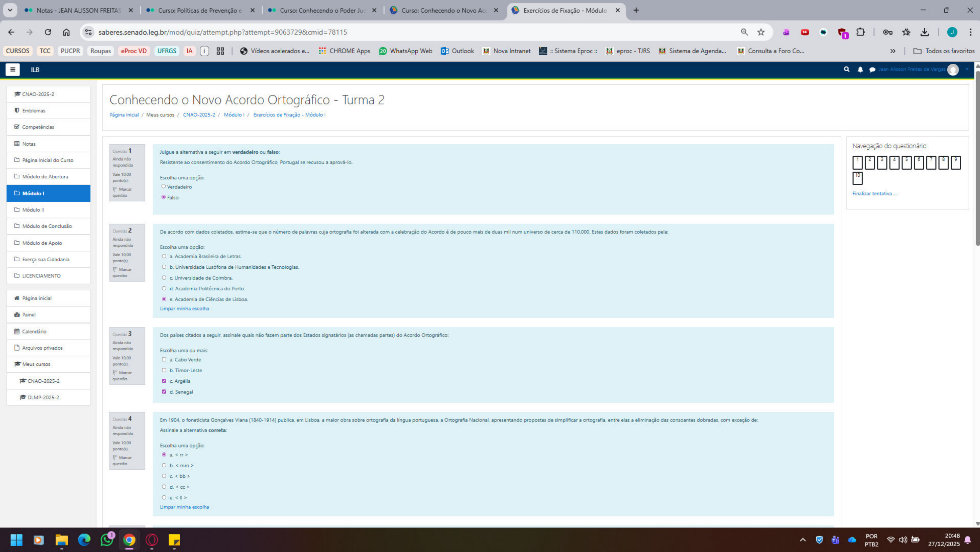
Task: Open Chrome extensions puzzle icon
Action: pos(860,32)
